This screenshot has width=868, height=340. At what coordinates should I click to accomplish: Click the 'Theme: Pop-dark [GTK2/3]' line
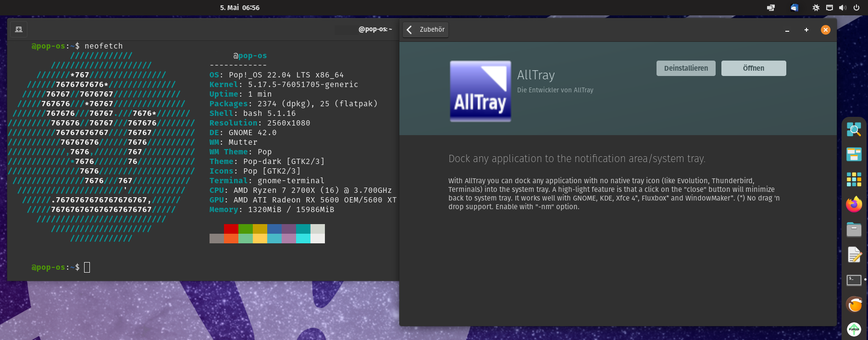click(x=267, y=162)
